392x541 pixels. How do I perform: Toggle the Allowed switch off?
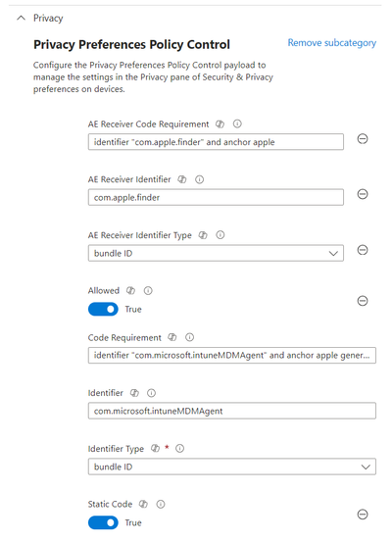103,309
